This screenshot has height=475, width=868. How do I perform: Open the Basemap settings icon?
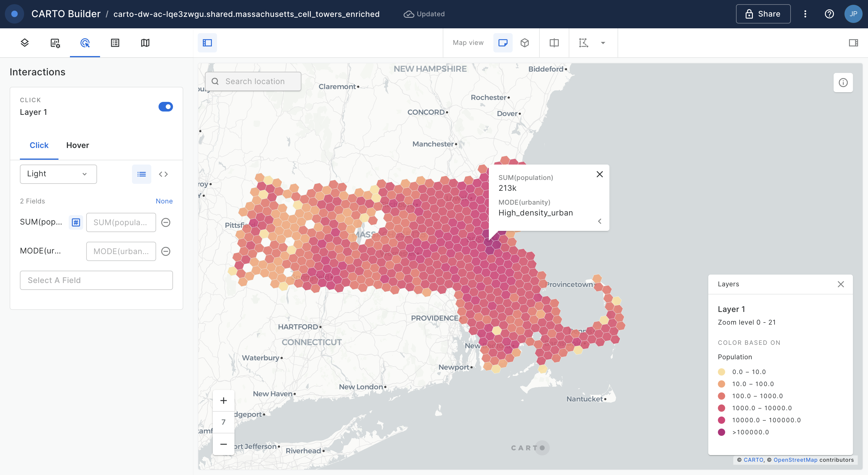[x=145, y=43]
